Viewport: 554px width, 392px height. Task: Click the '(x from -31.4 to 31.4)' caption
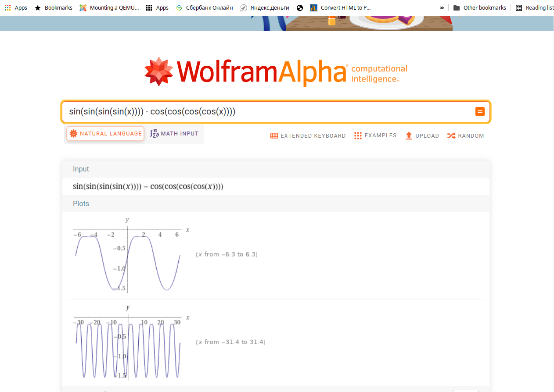click(x=230, y=342)
